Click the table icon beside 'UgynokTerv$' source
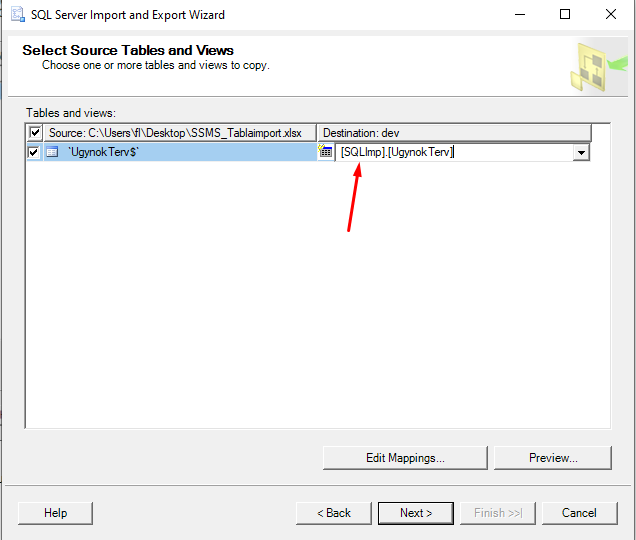This screenshot has width=636, height=540. [52, 152]
